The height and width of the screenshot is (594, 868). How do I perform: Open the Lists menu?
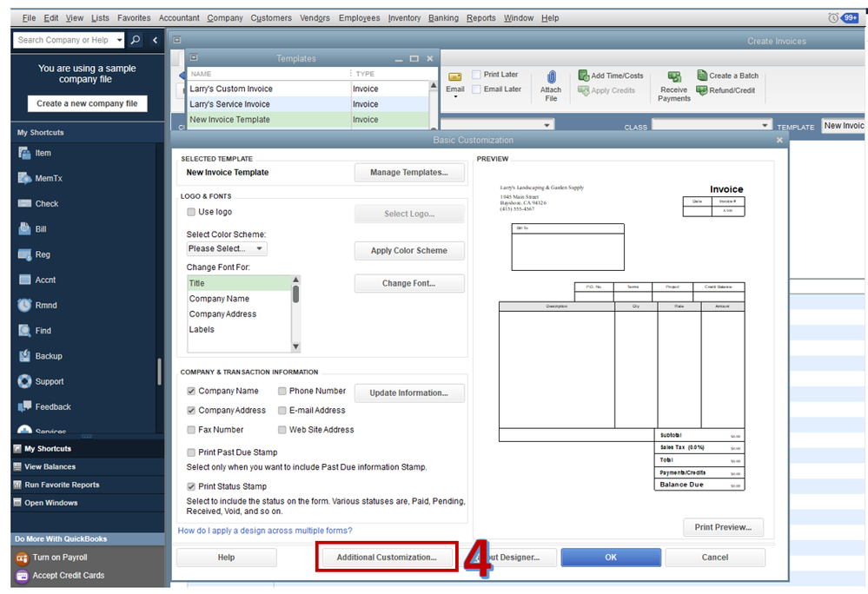[100, 18]
